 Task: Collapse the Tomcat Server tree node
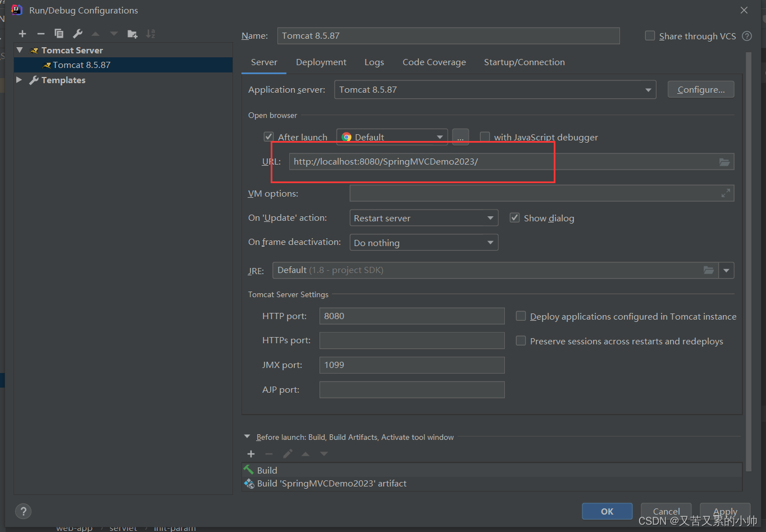click(20, 50)
